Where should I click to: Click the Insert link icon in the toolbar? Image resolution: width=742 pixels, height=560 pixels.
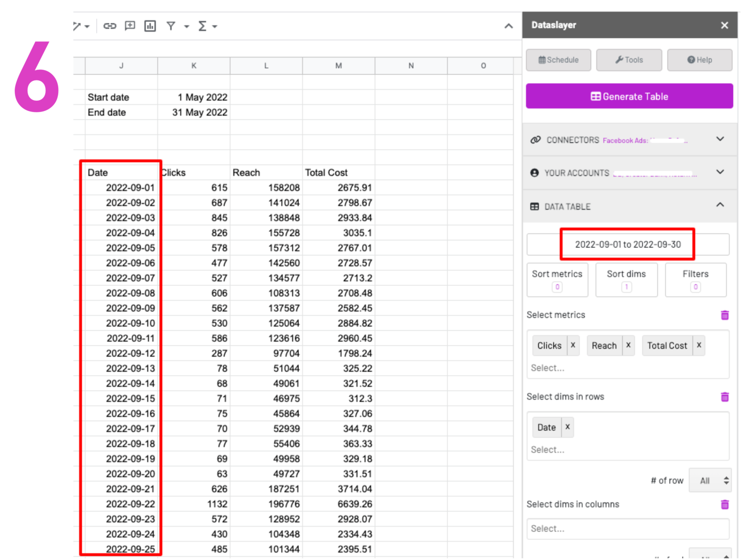[x=110, y=26]
